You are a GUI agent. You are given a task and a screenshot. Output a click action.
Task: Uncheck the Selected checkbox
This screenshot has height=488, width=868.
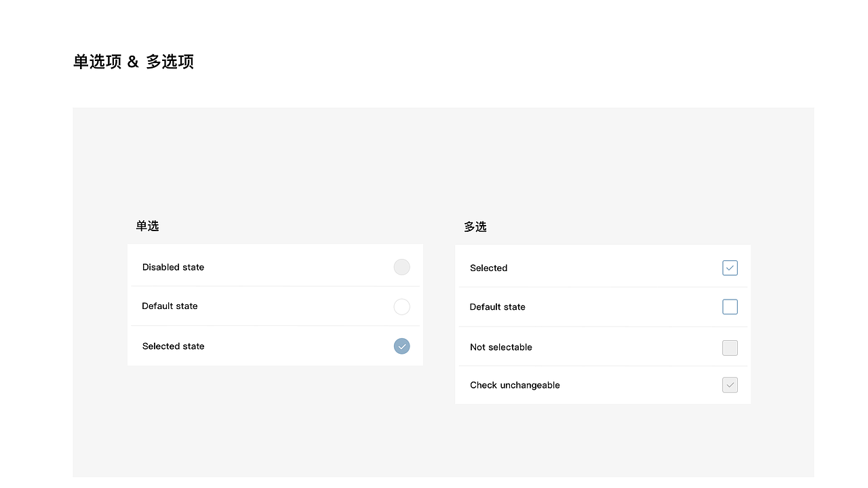tap(730, 268)
